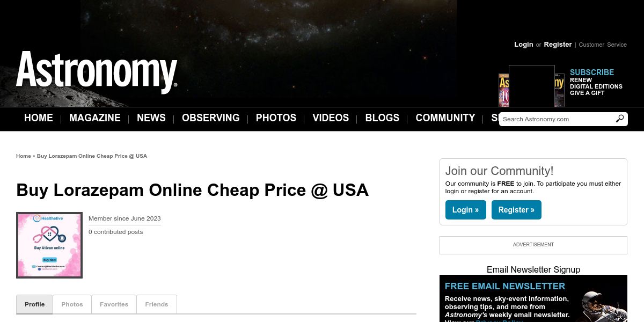
Task: Click the GIVE A GIFT link
Action: pos(587,93)
